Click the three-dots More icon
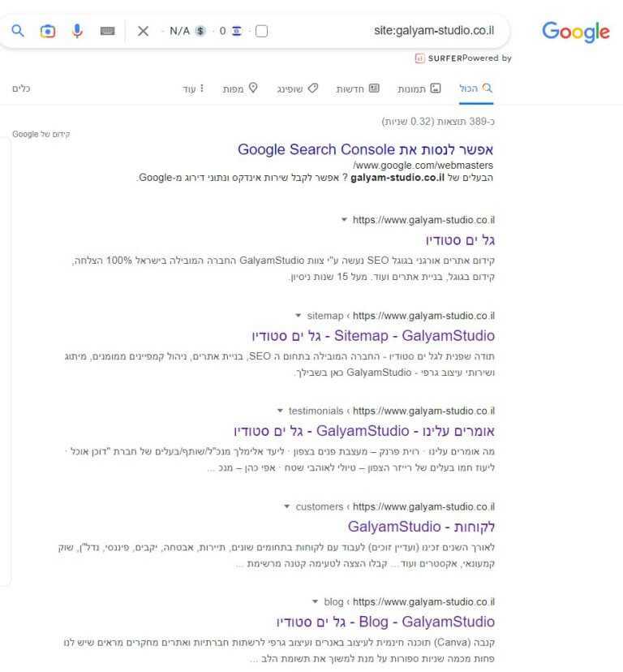The height and width of the screenshot is (672, 623). 202,88
